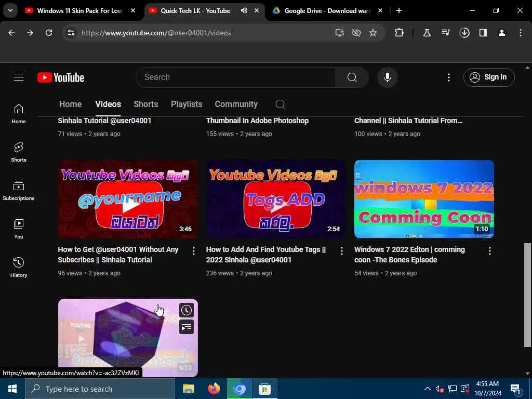The height and width of the screenshot is (399, 532).
Task: Add the 6:13 video to the queue
Action: [187, 327]
